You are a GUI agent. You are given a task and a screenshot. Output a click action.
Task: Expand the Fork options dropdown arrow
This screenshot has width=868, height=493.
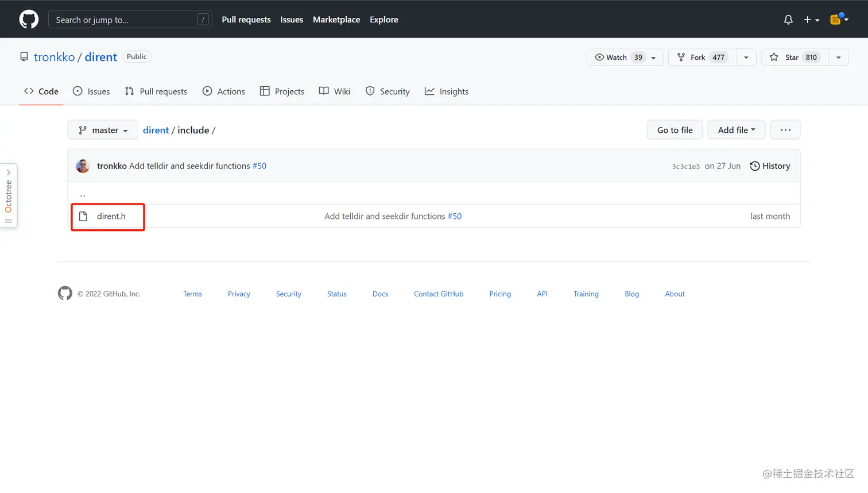coord(746,57)
